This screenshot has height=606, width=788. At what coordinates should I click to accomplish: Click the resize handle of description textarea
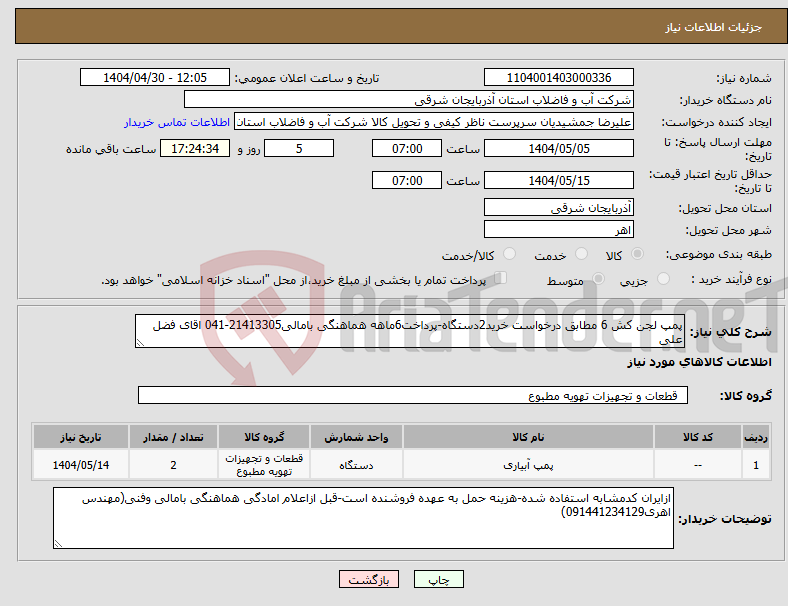[x=140, y=343]
